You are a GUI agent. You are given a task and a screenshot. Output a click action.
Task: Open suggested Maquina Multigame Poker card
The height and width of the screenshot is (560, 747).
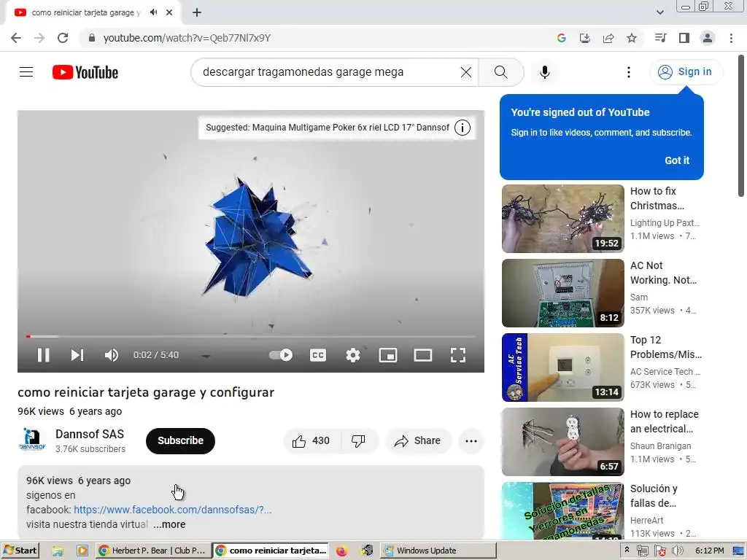(328, 128)
